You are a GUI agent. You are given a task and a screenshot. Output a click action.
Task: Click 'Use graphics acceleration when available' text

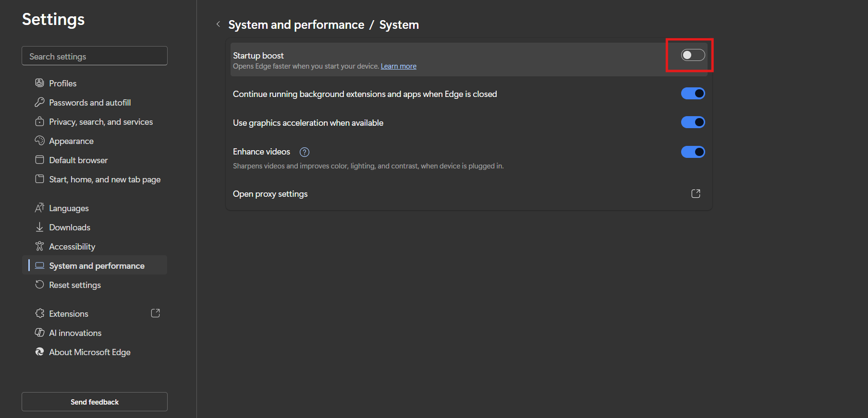(308, 123)
